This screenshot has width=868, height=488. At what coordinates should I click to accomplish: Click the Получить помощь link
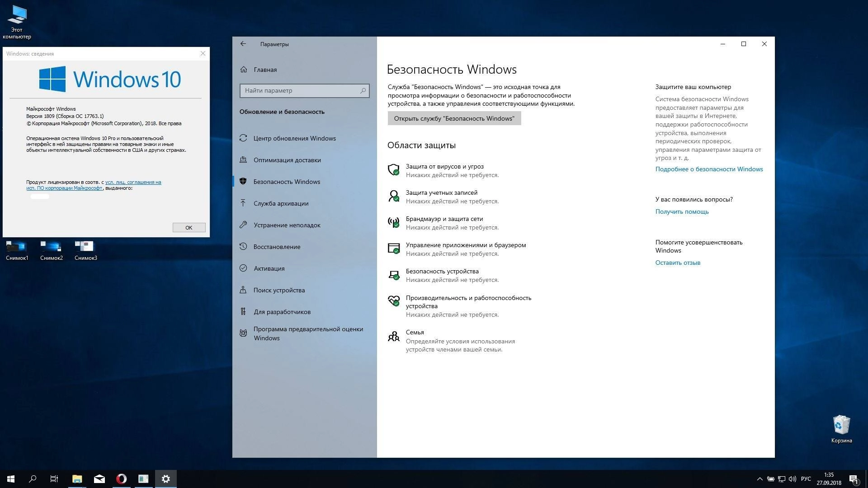click(x=682, y=211)
